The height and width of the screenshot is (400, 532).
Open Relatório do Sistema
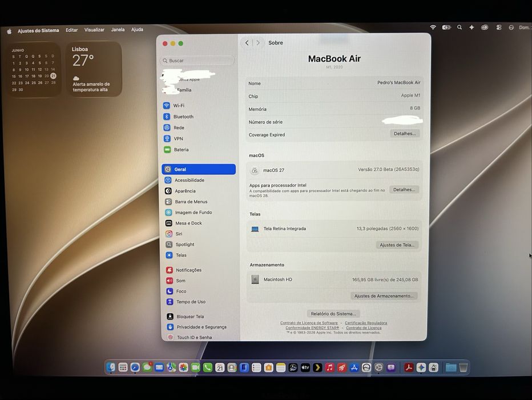pyautogui.click(x=333, y=313)
